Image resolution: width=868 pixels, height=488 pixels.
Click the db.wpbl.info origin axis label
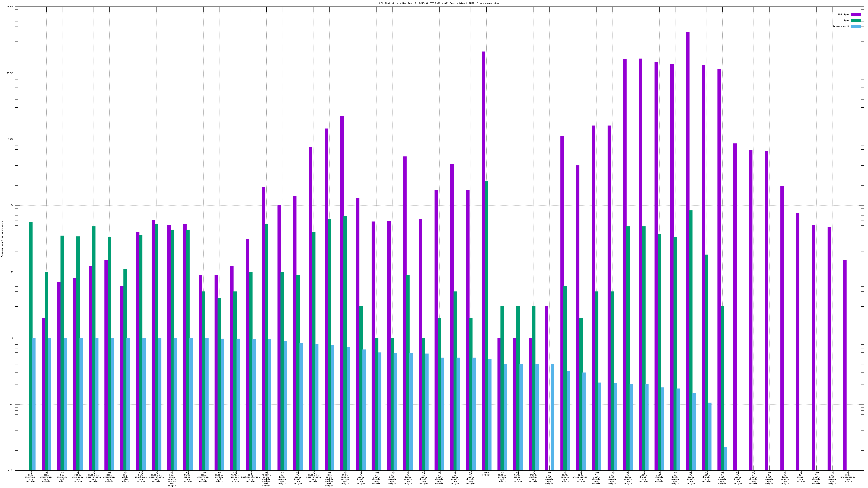(125, 477)
